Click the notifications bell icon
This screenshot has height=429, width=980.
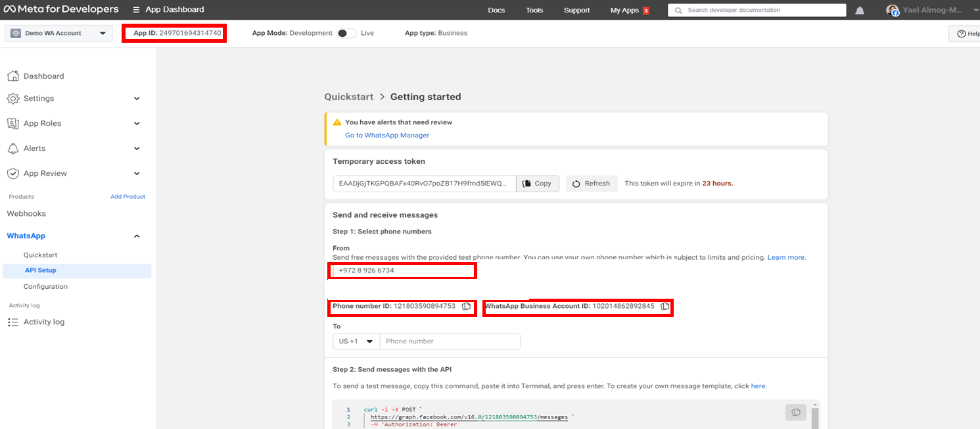pos(860,11)
